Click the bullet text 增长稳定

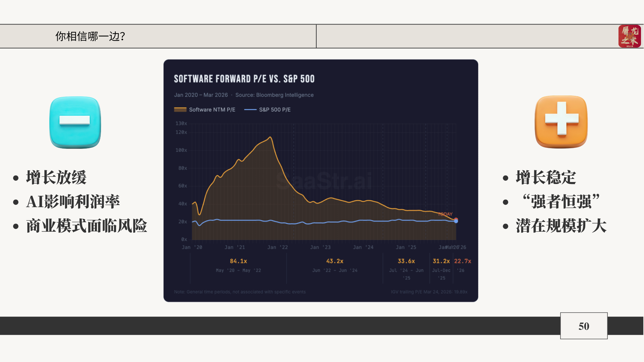point(546,177)
